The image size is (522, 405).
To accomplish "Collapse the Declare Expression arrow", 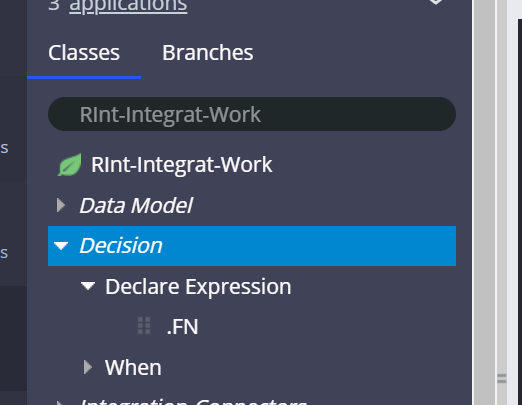I will [x=88, y=286].
